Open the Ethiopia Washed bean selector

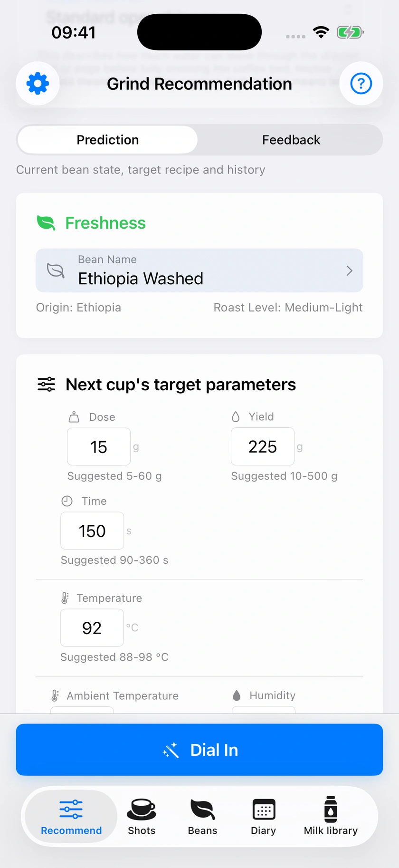199,270
